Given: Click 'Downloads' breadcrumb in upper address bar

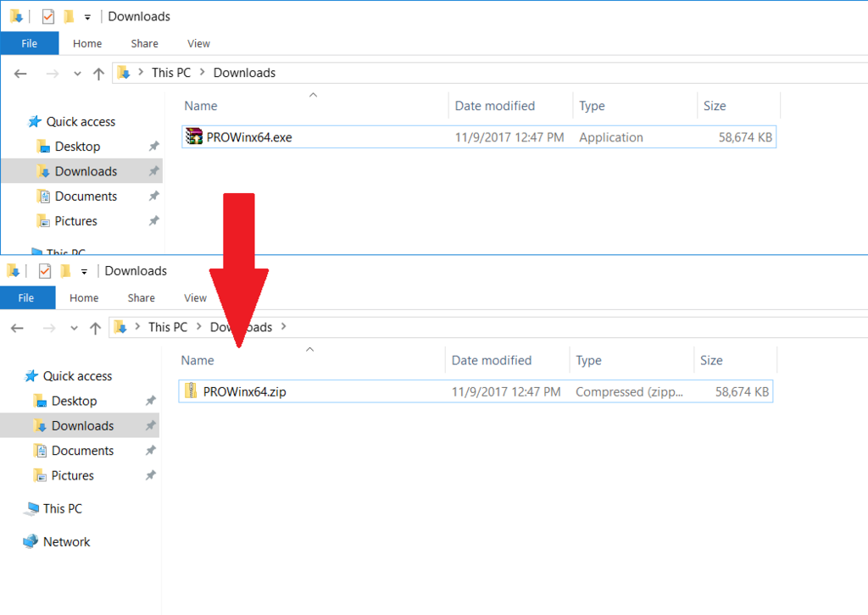Looking at the screenshot, I should tap(244, 73).
